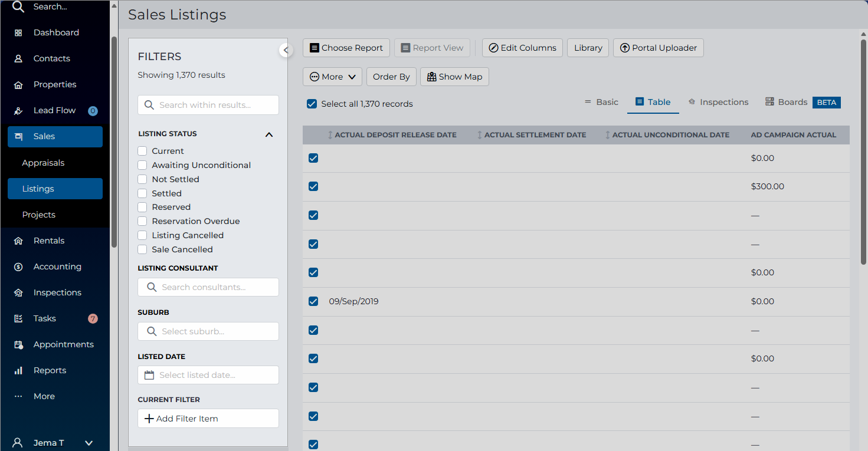Click the Sales icon in sidebar

pyautogui.click(x=18, y=137)
